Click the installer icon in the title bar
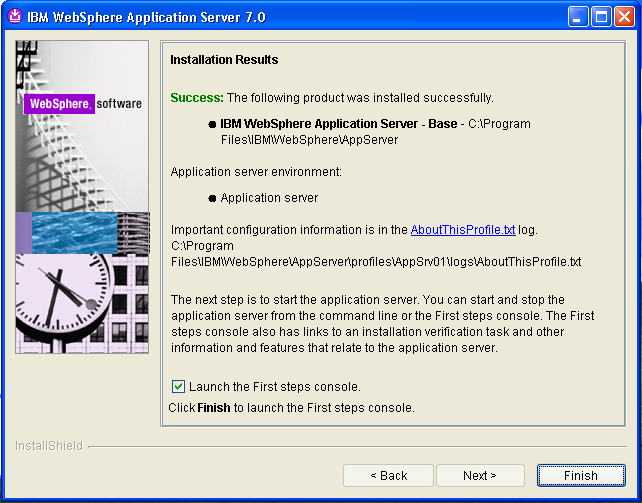The width and height of the screenshot is (642, 503). click(15, 17)
